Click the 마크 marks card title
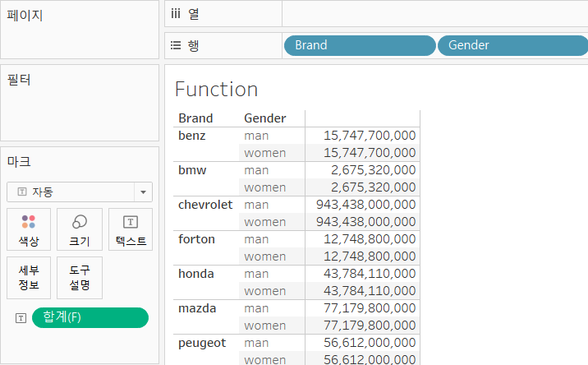Screen dimensions: 588x365 [19, 162]
